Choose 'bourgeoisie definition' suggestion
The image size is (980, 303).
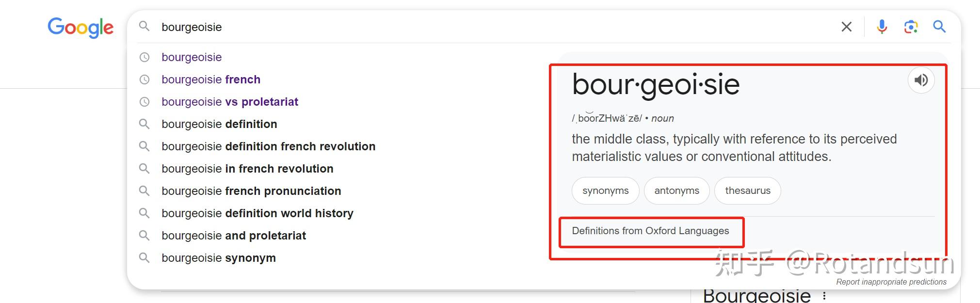(x=219, y=124)
